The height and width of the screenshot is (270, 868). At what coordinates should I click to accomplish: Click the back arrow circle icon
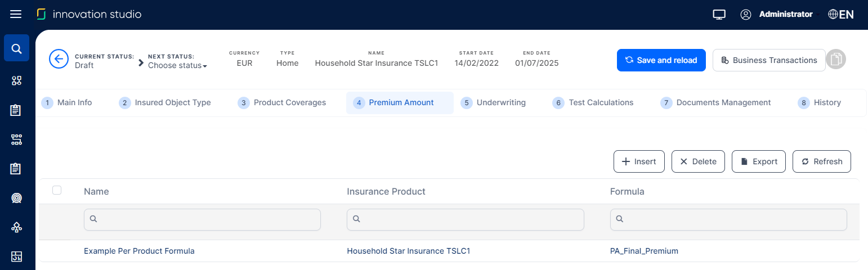tap(59, 59)
